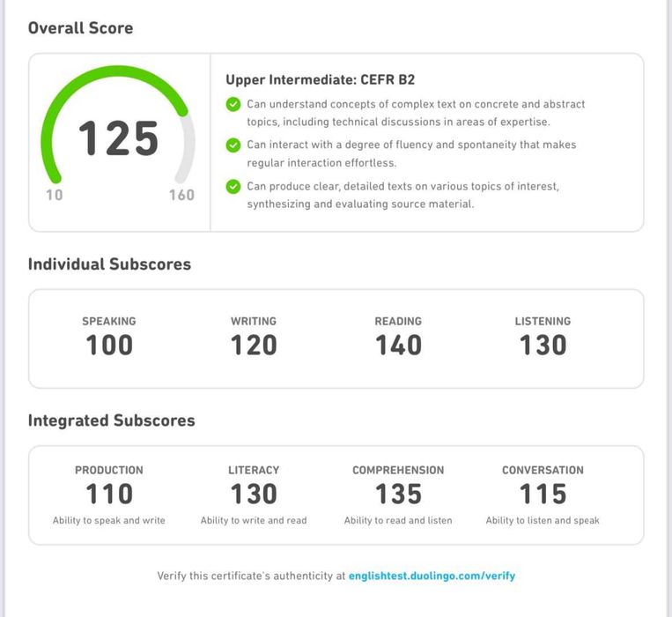This screenshot has height=617, width=672.
Task: Select the Conversation score 115
Action: click(x=543, y=494)
